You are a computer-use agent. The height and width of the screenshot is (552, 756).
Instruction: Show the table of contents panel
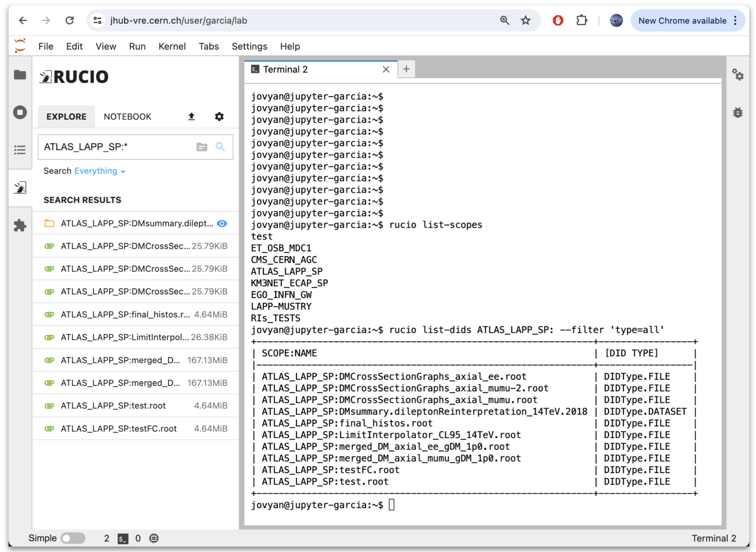click(x=20, y=150)
